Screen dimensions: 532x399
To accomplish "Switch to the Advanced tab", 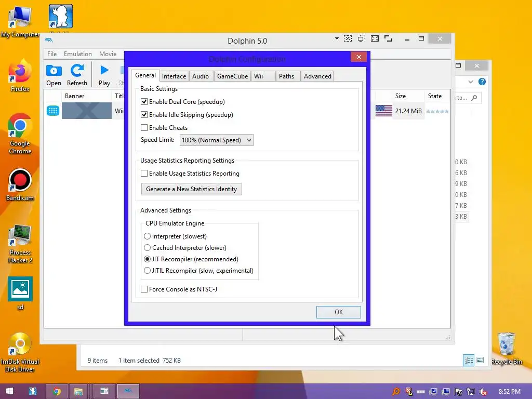I will [317, 76].
